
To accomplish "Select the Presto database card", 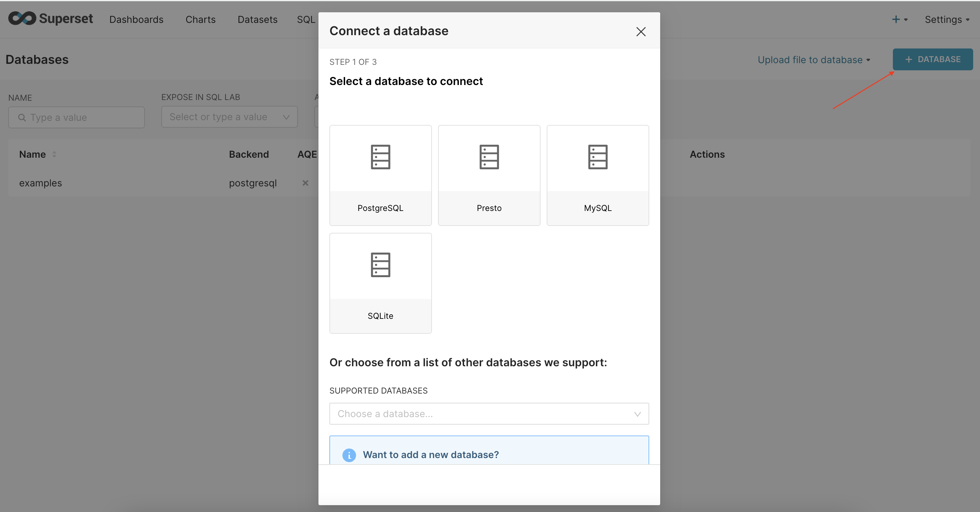I will click(489, 175).
